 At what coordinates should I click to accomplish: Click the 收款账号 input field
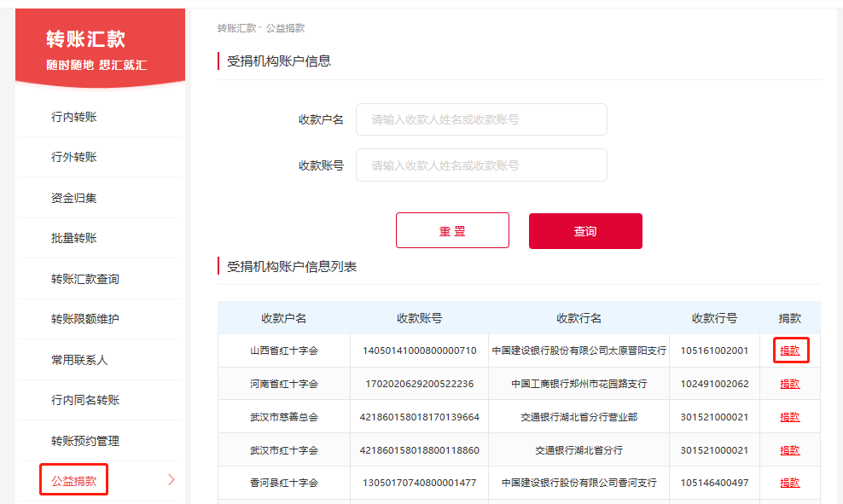(481, 165)
